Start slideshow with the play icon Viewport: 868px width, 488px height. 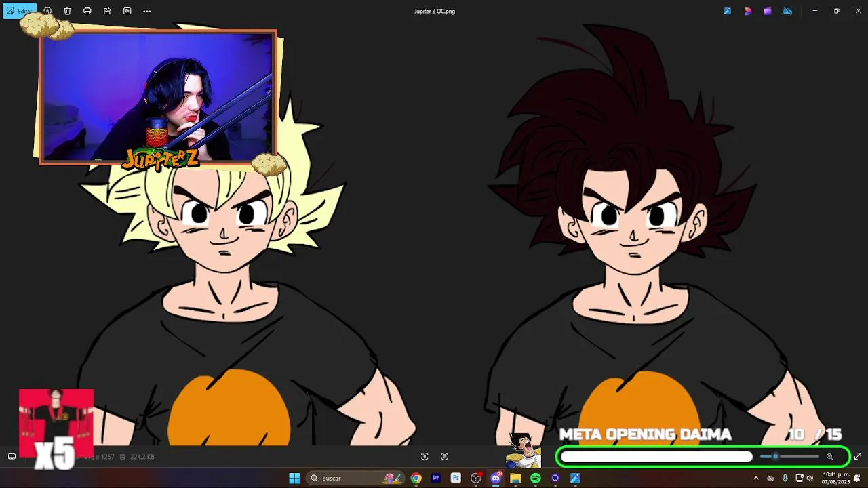[x=127, y=11]
